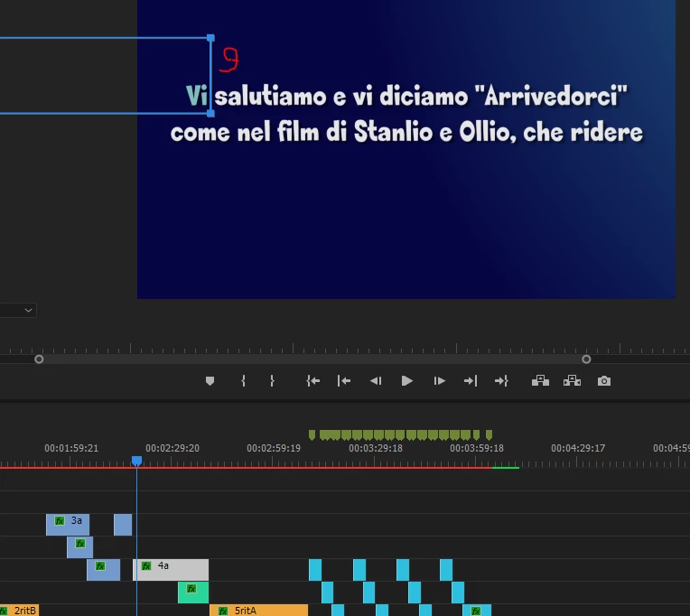This screenshot has height=616, width=690.
Task: Select the 4a clip on the timeline
Action: coord(171,570)
